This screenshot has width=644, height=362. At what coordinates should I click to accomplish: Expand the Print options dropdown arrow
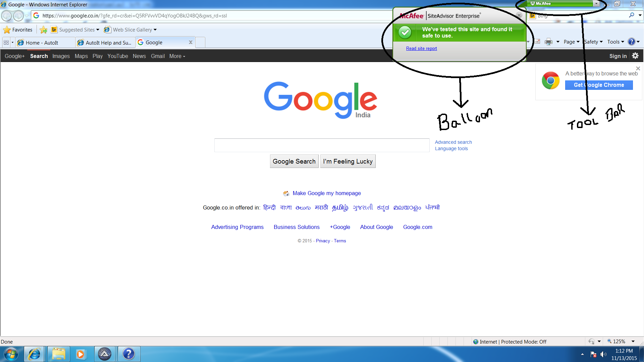(x=558, y=42)
